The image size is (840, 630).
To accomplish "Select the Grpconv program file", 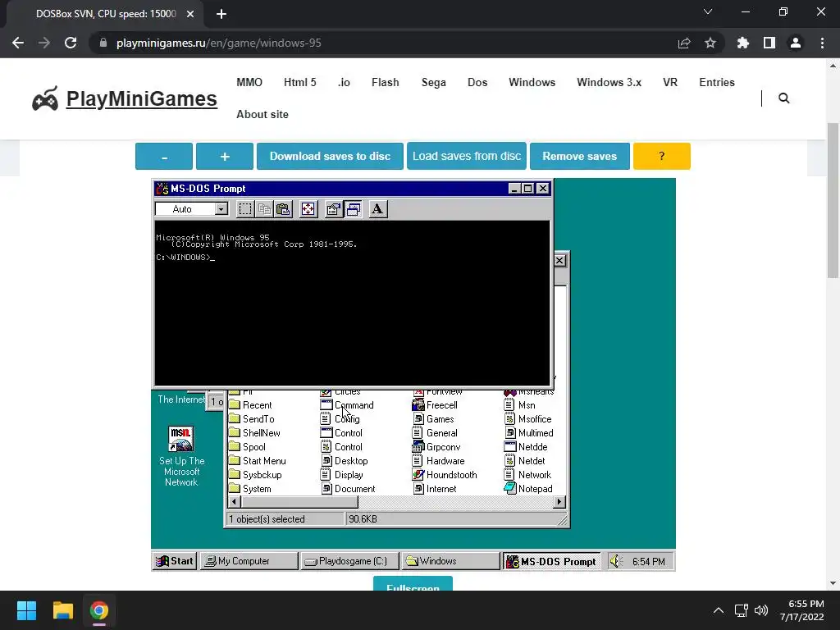I will [436, 447].
